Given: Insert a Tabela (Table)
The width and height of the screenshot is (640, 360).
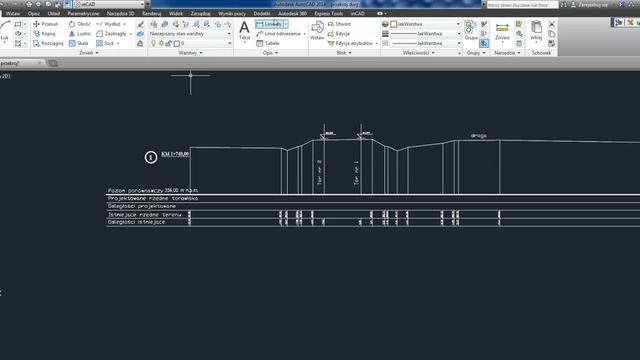Looking at the screenshot, I should [x=268, y=43].
